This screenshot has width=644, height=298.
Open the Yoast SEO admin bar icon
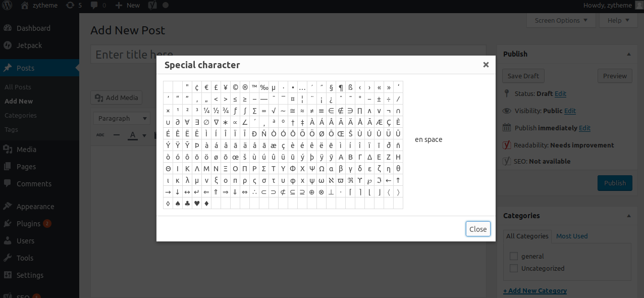(151, 6)
